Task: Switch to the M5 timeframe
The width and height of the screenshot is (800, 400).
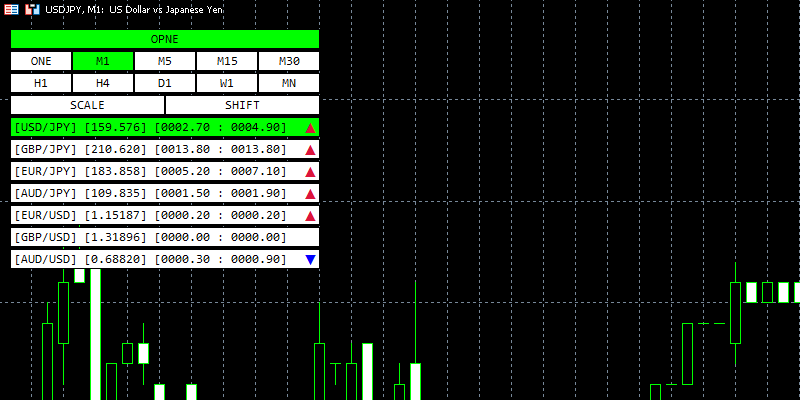Action: [165, 61]
